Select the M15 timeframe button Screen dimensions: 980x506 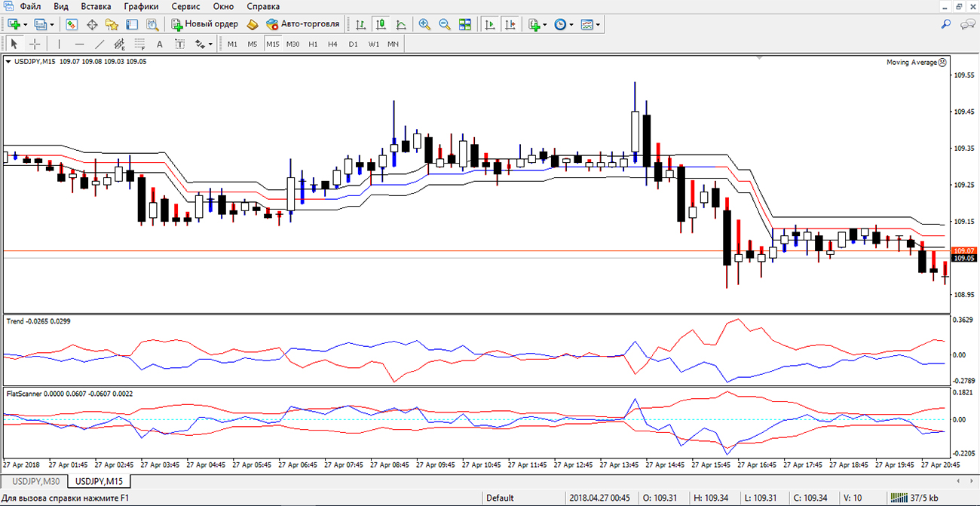272,44
